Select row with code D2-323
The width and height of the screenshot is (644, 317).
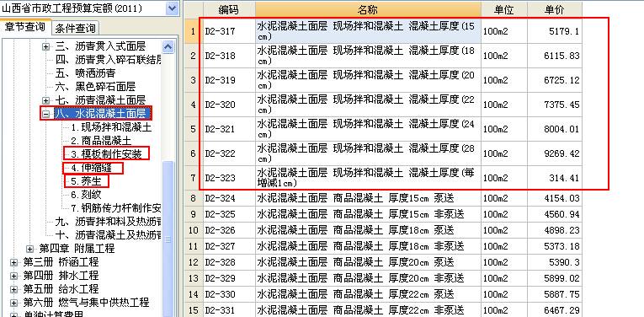pos(383,178)
